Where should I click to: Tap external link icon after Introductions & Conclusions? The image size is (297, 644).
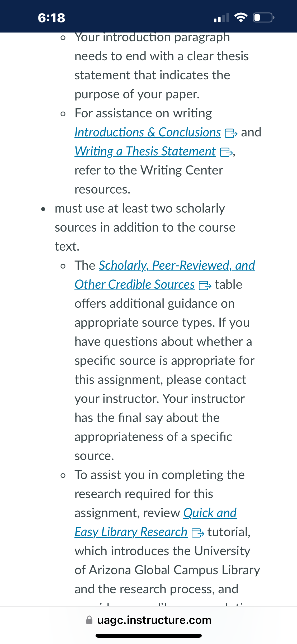point(231,133)
